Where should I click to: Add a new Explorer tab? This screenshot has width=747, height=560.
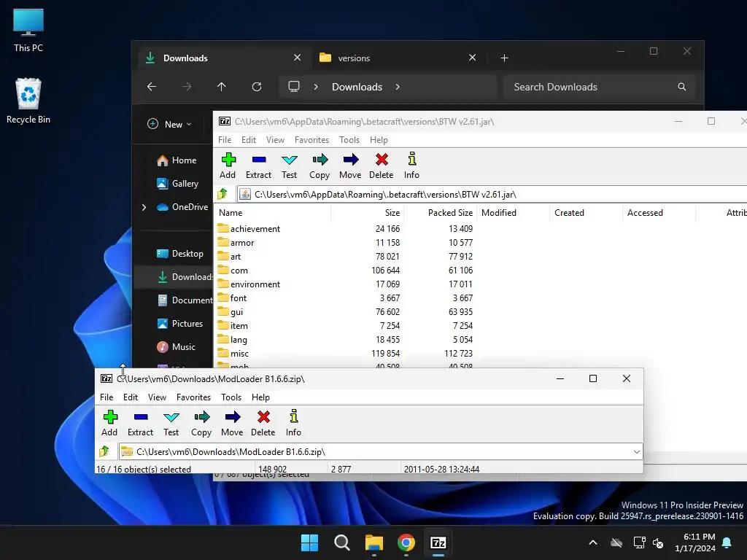[505, 58]
